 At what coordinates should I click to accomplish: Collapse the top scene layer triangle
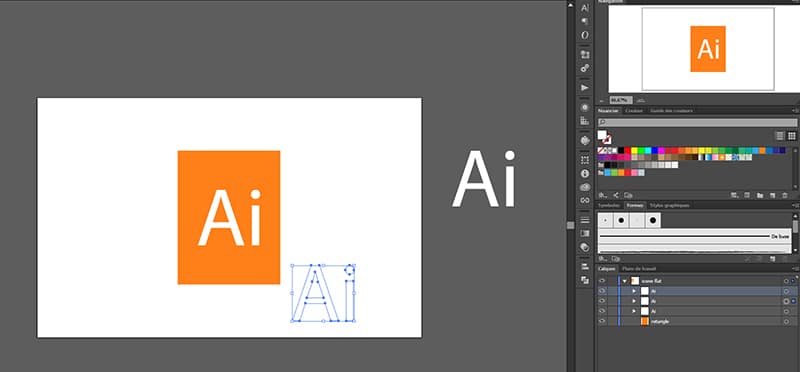tap(624, 281)
